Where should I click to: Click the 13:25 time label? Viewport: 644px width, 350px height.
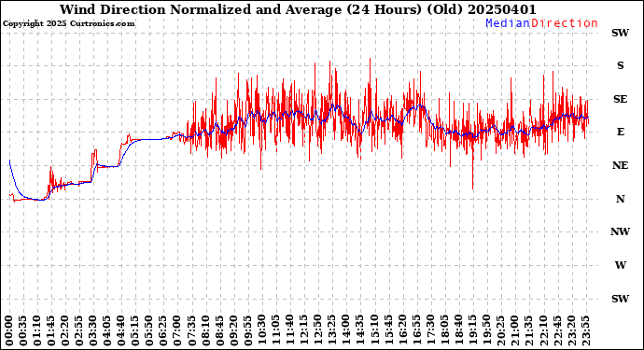coord(332,330)
